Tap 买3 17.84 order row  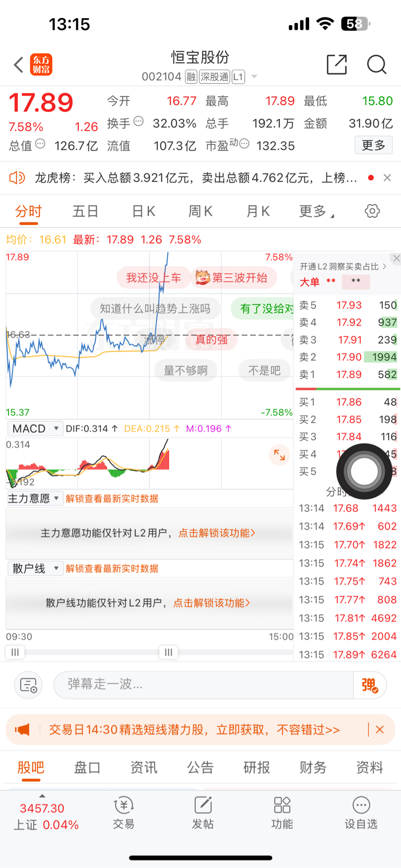coord(348,437)
